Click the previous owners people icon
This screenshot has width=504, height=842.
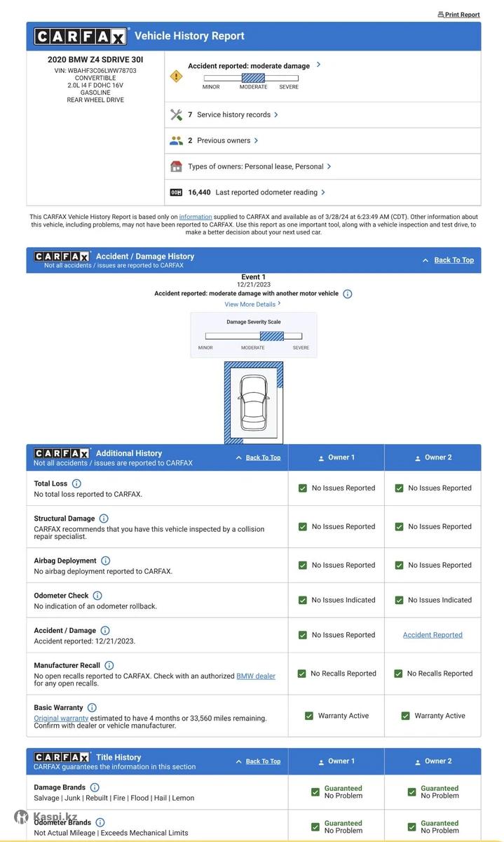tap(176, 140)
